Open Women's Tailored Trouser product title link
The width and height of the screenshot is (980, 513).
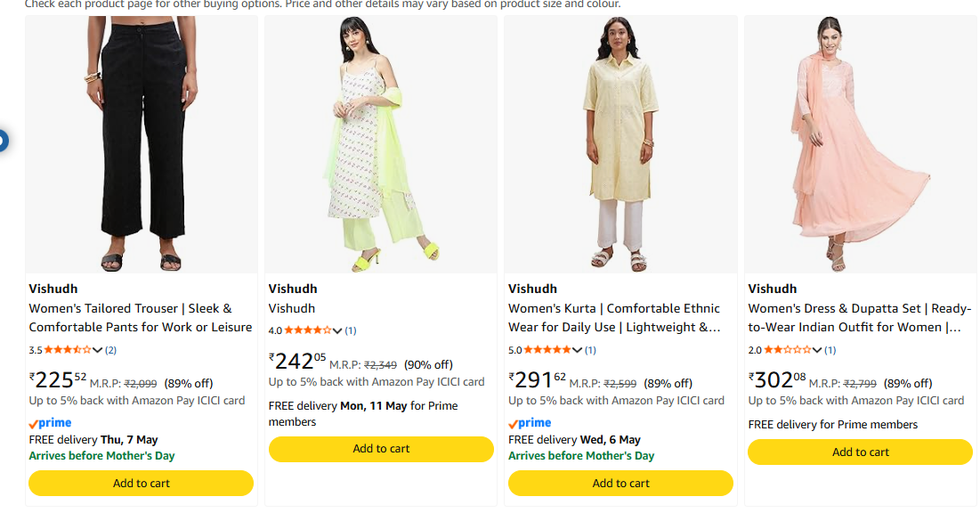(141, 318)
